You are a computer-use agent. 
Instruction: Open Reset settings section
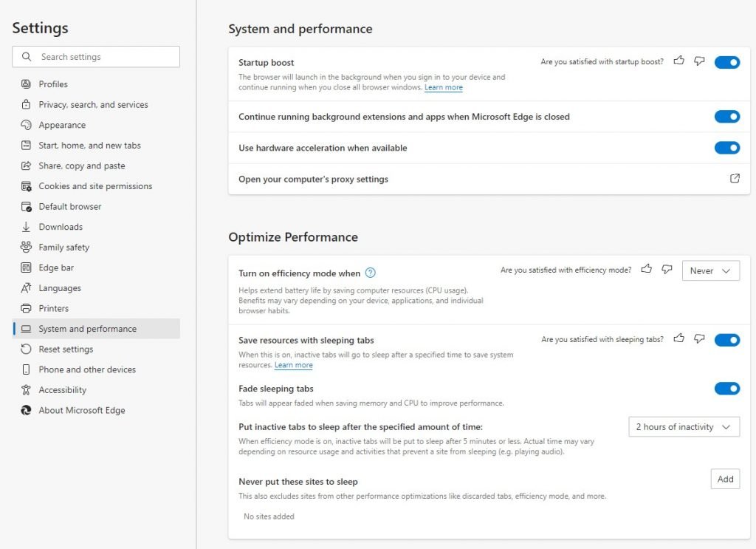tap(97, 349)
